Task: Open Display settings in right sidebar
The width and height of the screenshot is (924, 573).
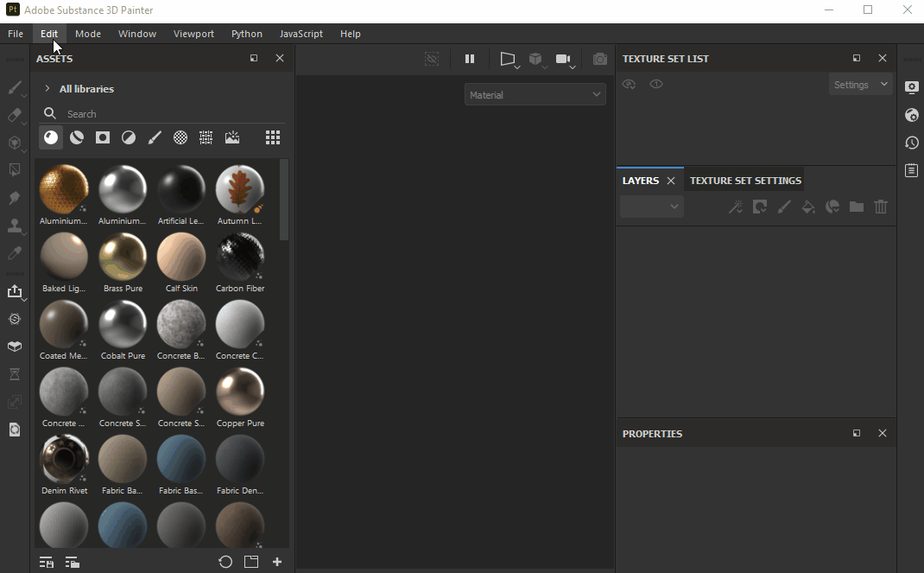Action: (x=912, y=86)
